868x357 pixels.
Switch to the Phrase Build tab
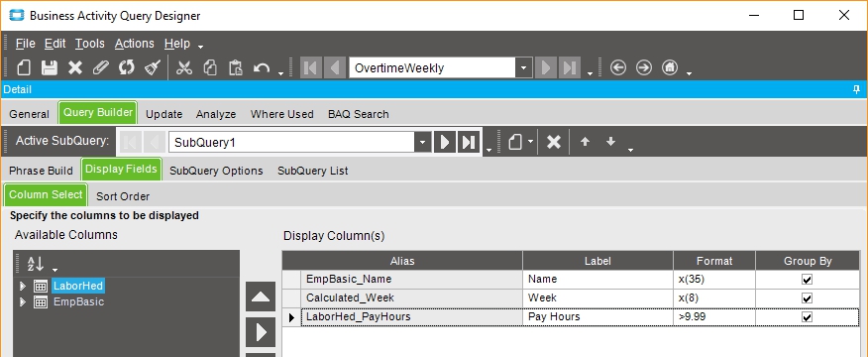click(41, 171)
